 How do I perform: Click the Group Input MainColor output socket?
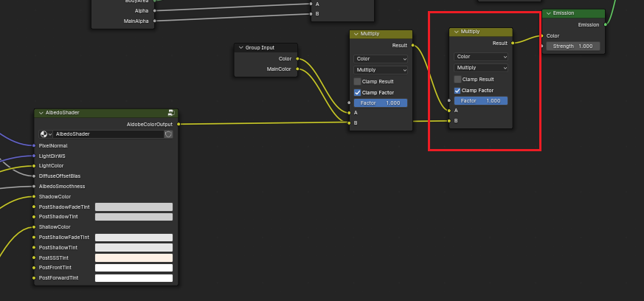pos(297,69)
